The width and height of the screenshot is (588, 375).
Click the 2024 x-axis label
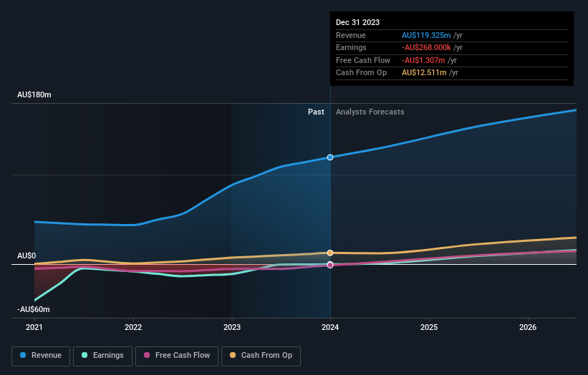click(x=330, y=327)
